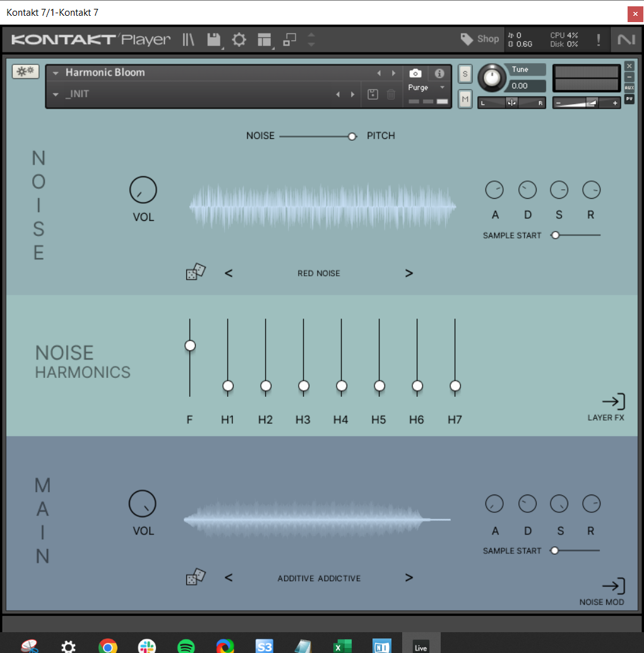Open the Kontakt library browser icon
The width and height of the screenshot is (644, 653).
[188, 40]
